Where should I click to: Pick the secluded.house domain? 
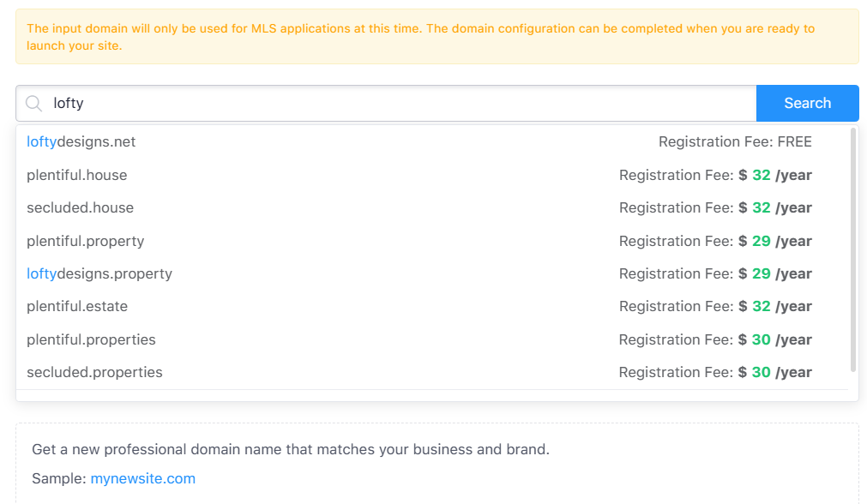tap(80, 207)
